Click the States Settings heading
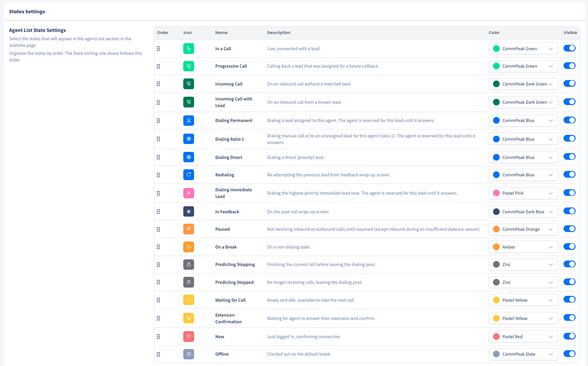This screenshot has width=588, height=366. tap(27, 12)
